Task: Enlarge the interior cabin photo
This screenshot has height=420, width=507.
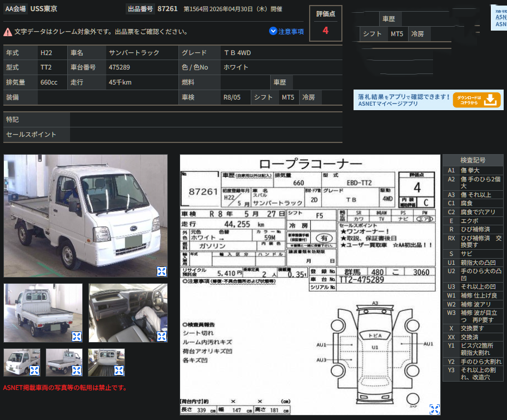Action: [x=162, y=337]
